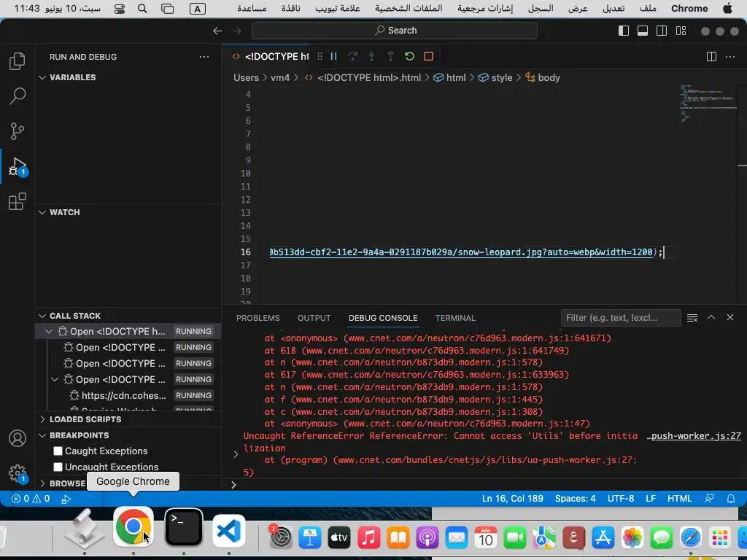This screenshot has height=560, width=747.
Task: Open the Explorer view in activity bar
Action: (x=18, y=61)
